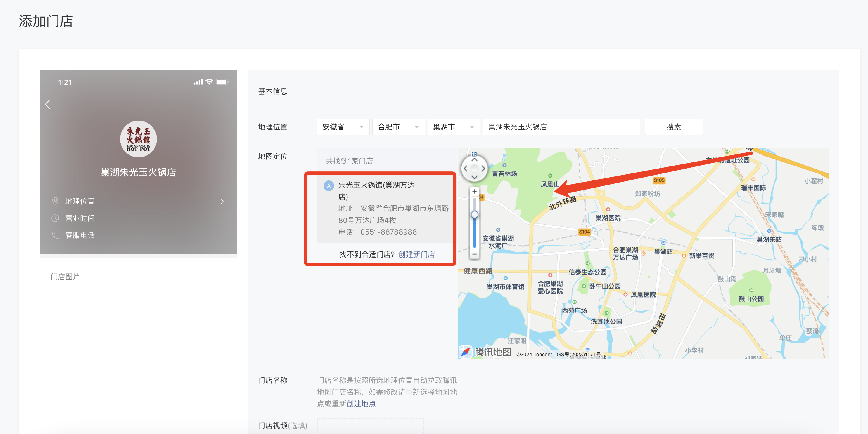This screenshot has width=868, height=434.
Task: Click the 创建地点 link
Action: pyautogui.click(x=361, y=403)
